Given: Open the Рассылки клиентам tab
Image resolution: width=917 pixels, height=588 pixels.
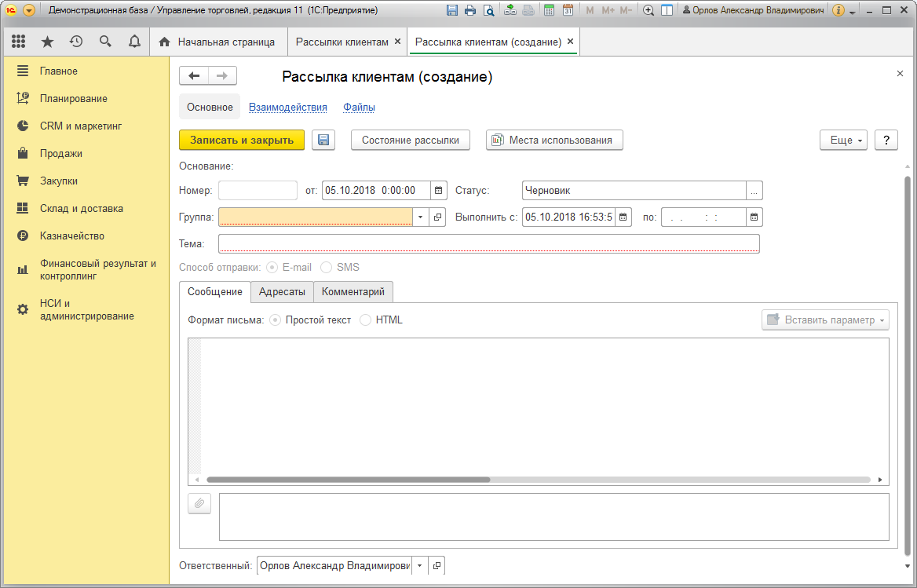Looking at the screenshot, I should (342, 42).
